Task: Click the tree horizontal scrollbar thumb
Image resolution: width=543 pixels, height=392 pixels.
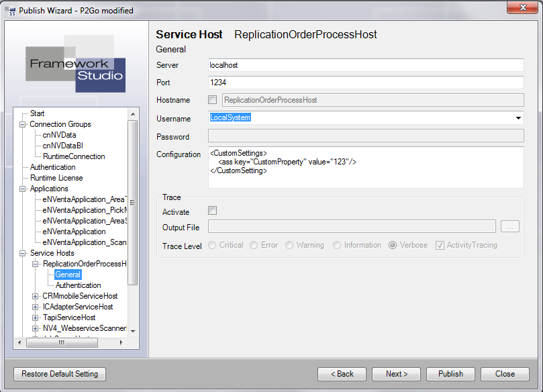Action: click(62, 342)
